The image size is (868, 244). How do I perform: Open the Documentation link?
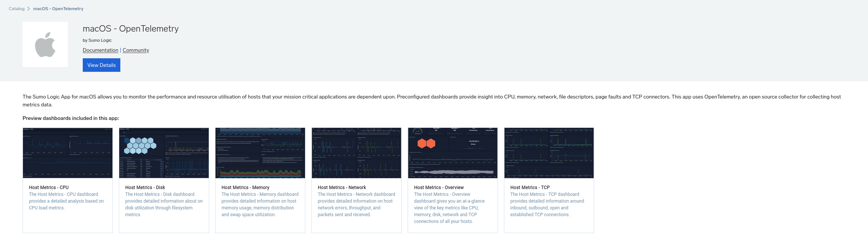tap(100, 50)
